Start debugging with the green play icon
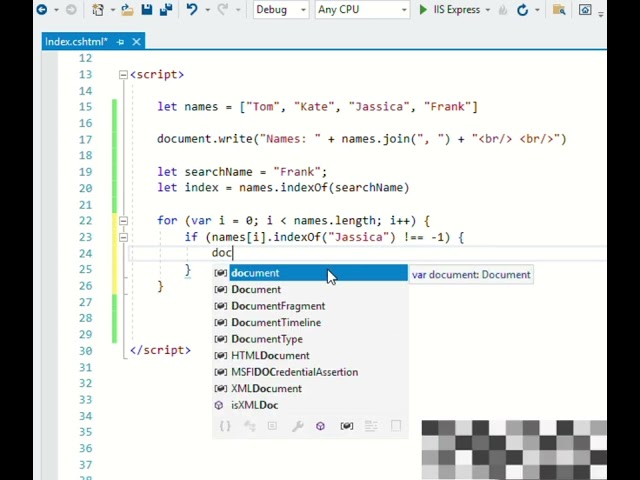 (423, 9)
